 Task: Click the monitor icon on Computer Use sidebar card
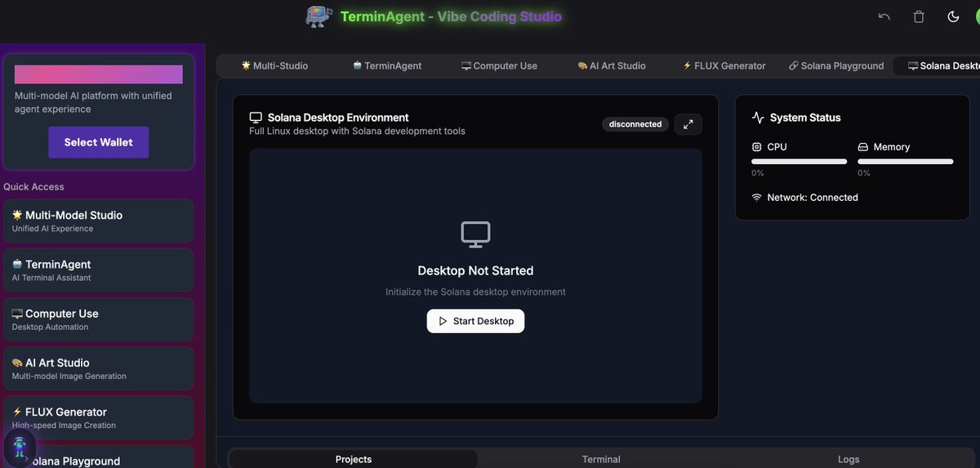[x=17, y=314]
